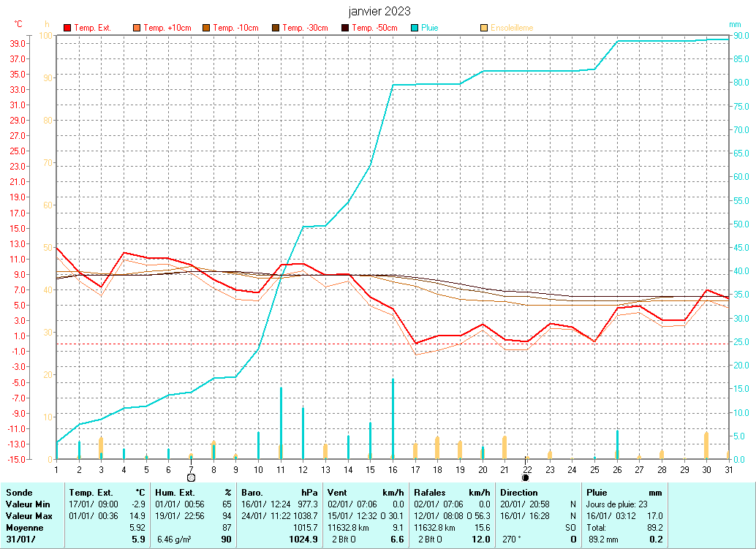Click the day 31 label on x-axis
The width and height of the screenshot is (756, 549).
point(728,469)
